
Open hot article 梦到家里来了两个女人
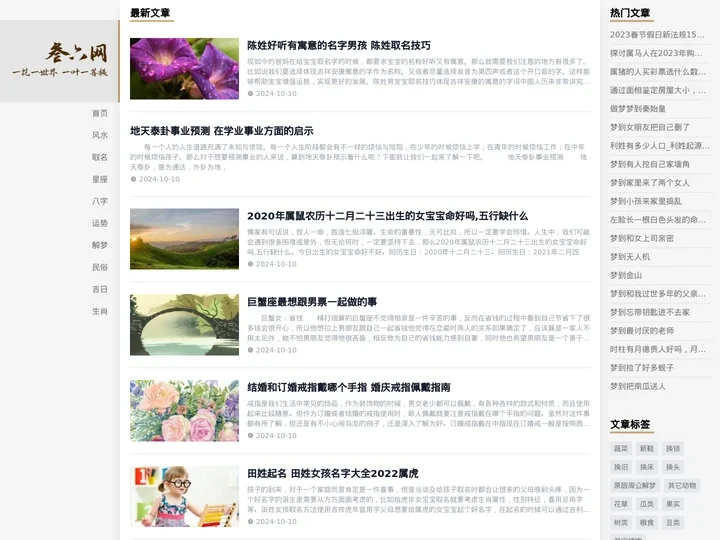650,182
